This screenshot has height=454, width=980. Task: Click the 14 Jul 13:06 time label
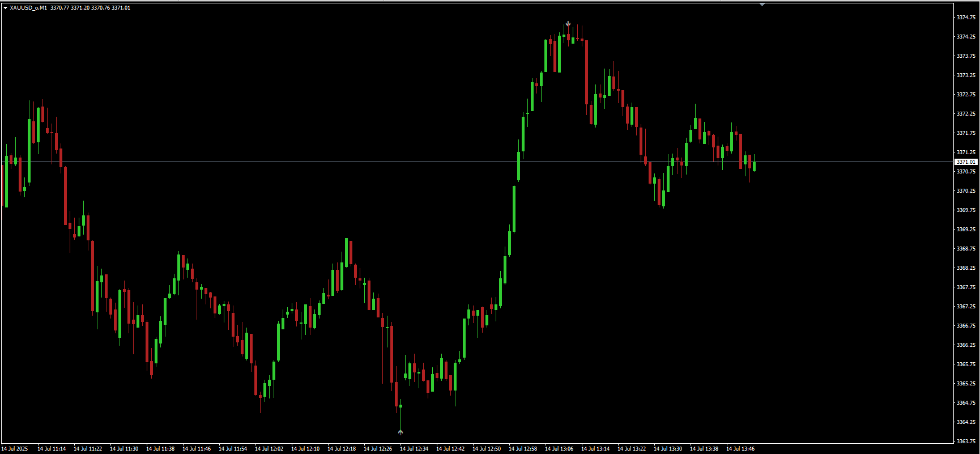click(x=559, y=449)
